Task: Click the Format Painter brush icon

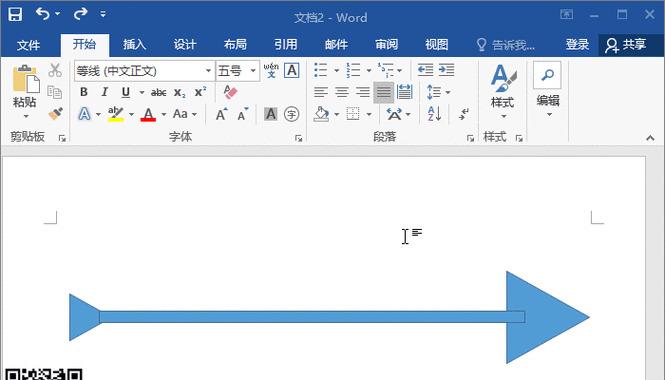Action: click(56, 114)
